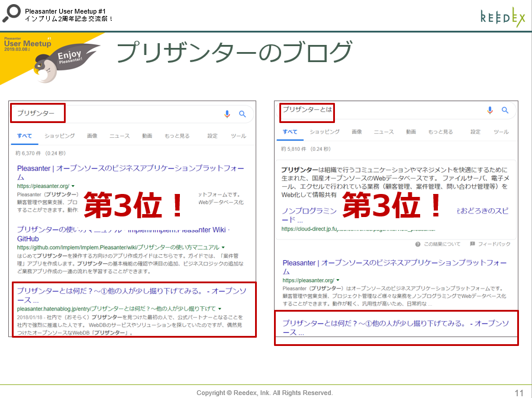Click the slide page number 11
The height and width of the screenshot is (398, 532).
(x=519, y=393)
